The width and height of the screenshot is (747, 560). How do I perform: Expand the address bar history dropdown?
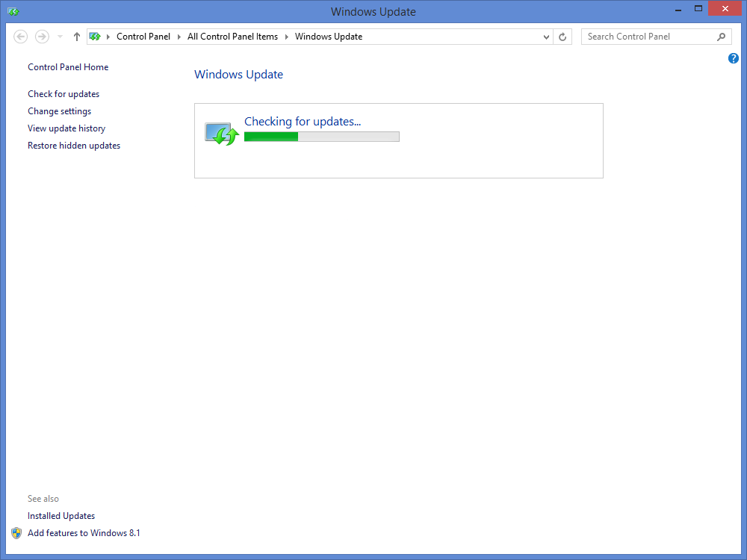pyautogui.click(x=546, y=37)
